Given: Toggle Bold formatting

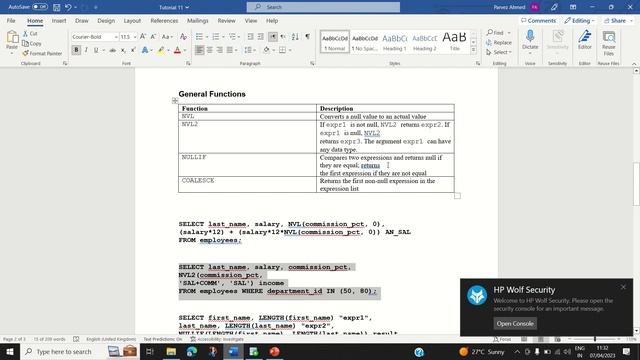Looking at the screenshot, I should point(76,50).
